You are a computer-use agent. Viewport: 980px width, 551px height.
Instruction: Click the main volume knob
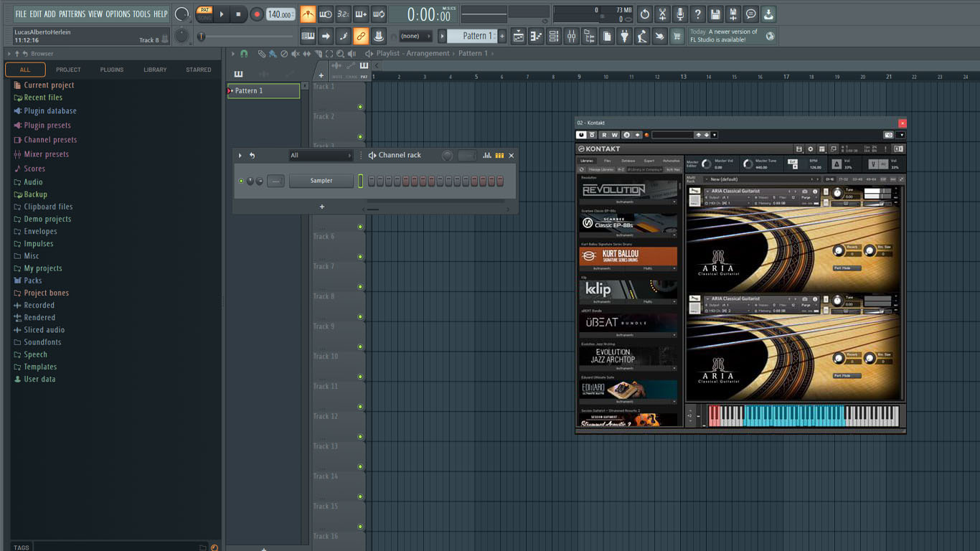pos(182,14)
